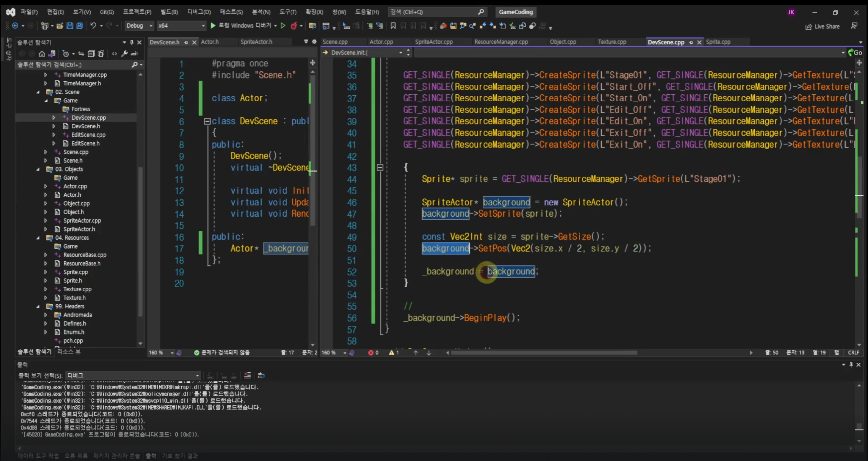
Task: Click Solution Explorer sync active document icon
Action: [81, 54]
